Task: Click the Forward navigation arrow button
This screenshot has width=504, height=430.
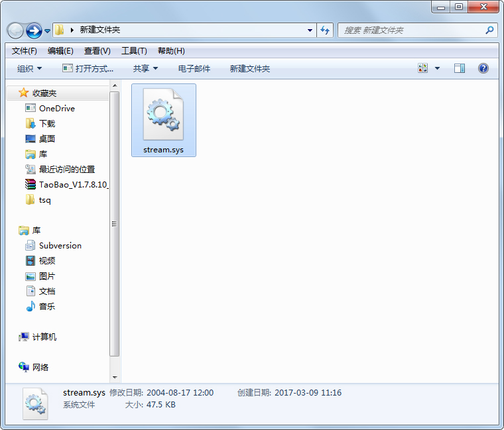Action: [34, 31]
